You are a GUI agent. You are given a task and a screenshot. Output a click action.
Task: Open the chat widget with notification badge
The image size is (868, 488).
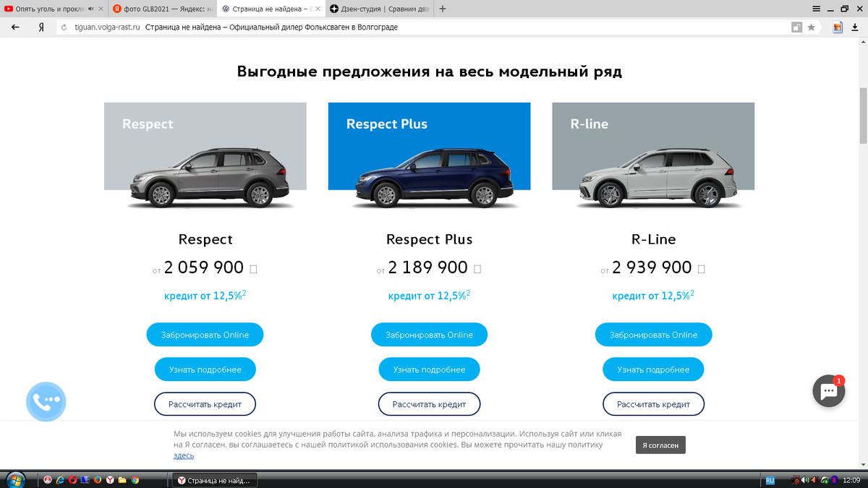point(829,391)
